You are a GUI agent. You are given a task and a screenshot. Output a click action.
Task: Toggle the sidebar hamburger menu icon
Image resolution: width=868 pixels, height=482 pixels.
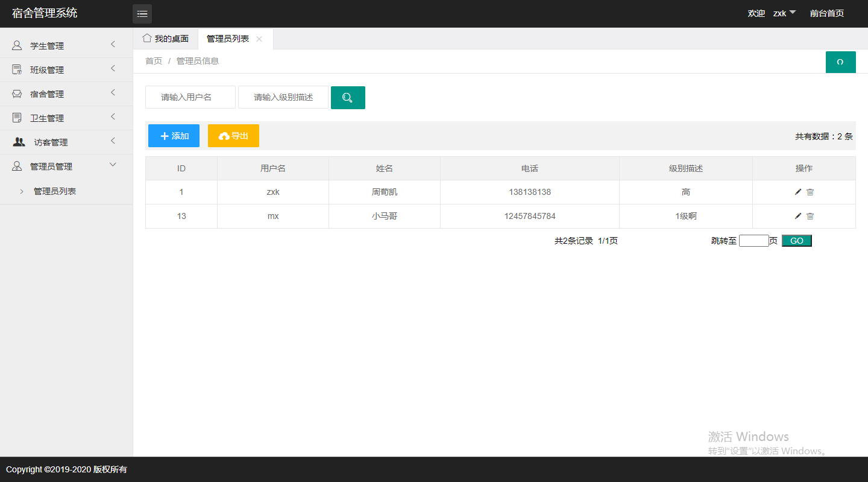click(x=142, y=14)
